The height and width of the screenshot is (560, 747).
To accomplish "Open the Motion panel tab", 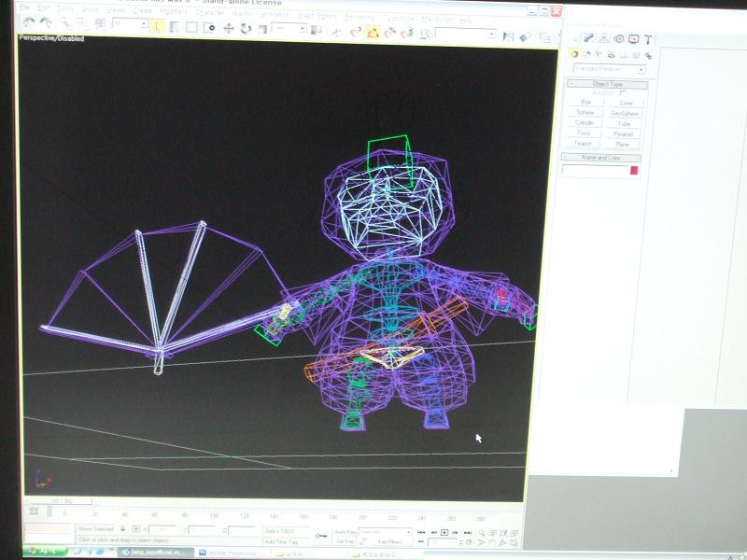I will pos(618,38).
